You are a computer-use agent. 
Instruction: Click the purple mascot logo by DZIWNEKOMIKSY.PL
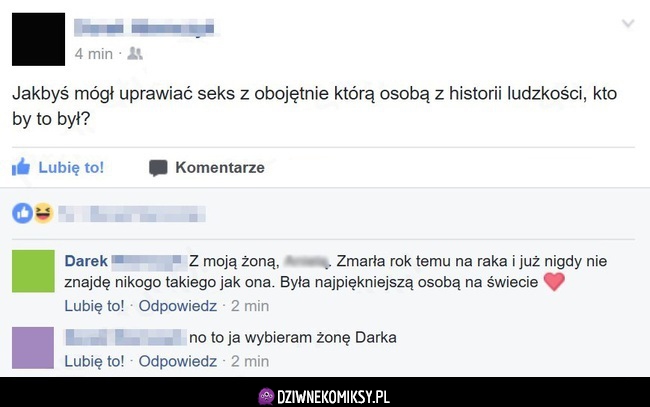(266, 397)
